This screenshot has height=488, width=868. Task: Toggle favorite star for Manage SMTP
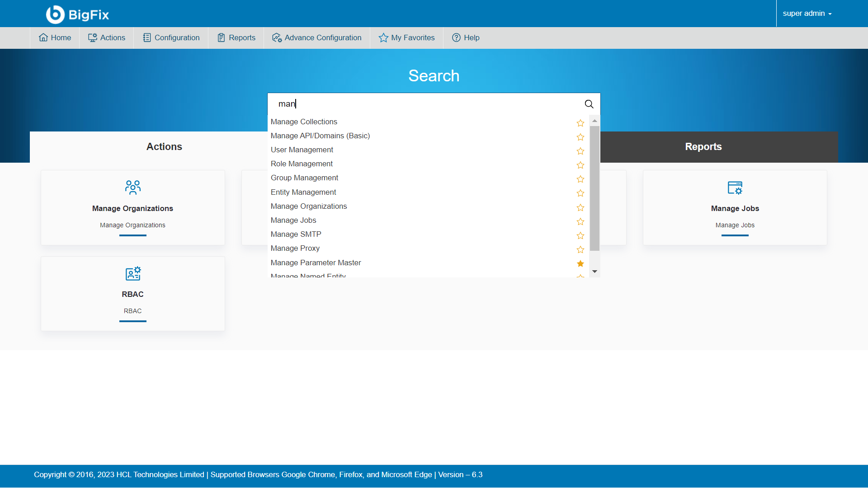580,235
